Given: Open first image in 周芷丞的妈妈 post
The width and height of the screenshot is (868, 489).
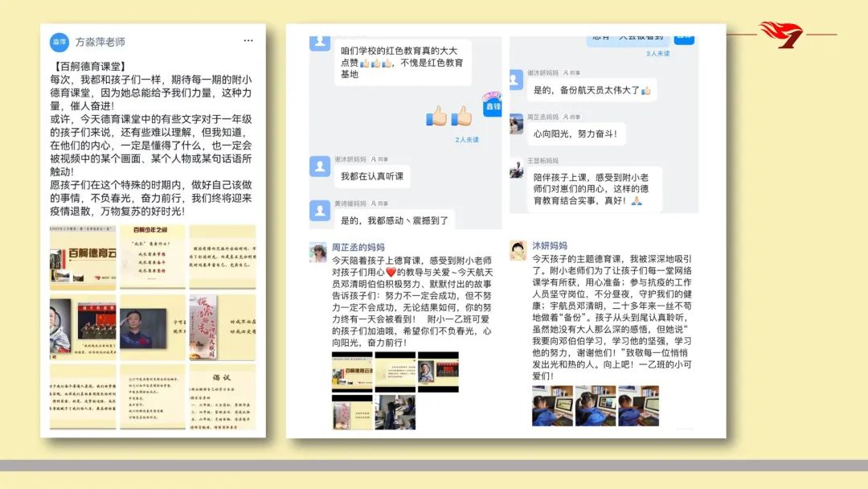Looking at the screenshot, I should [x=352, y=371].
